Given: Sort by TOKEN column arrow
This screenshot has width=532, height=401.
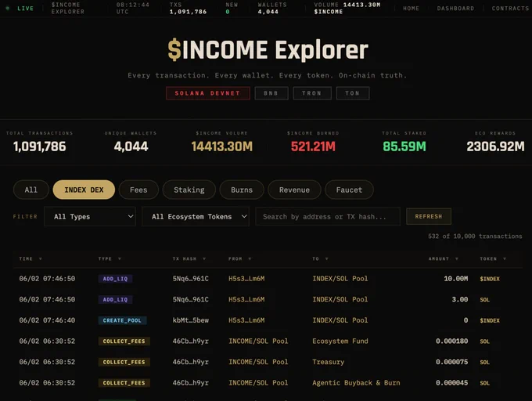Looking at the screenshot, I should (x=505, y=259).
